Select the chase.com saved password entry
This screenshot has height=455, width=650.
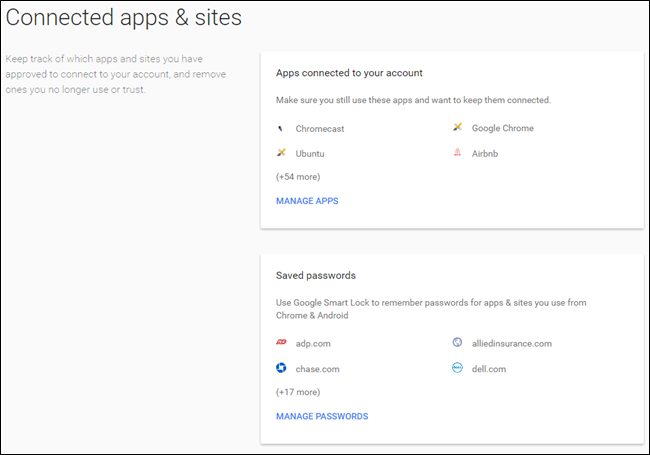[x=317, y=369]
